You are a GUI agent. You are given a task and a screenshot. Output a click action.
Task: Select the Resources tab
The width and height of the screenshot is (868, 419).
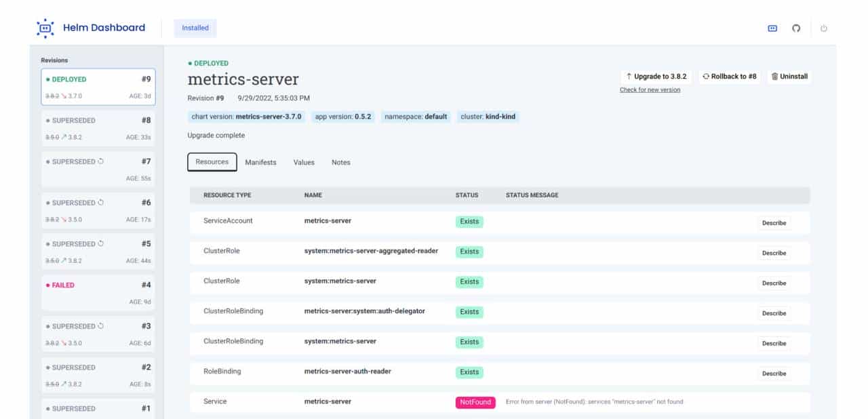coord(212,162)
